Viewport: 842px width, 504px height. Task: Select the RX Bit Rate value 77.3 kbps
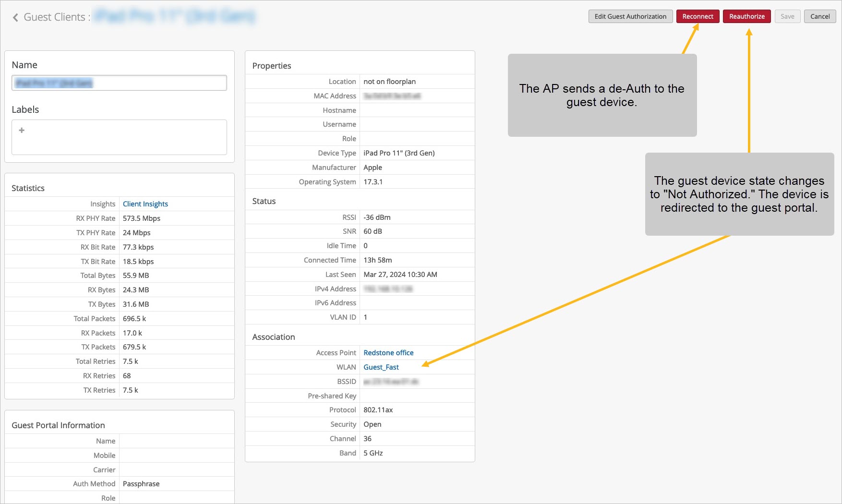tap(138, 247)
